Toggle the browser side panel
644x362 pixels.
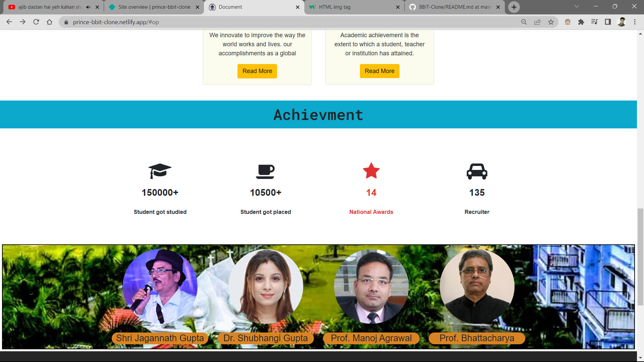(608, 22)
